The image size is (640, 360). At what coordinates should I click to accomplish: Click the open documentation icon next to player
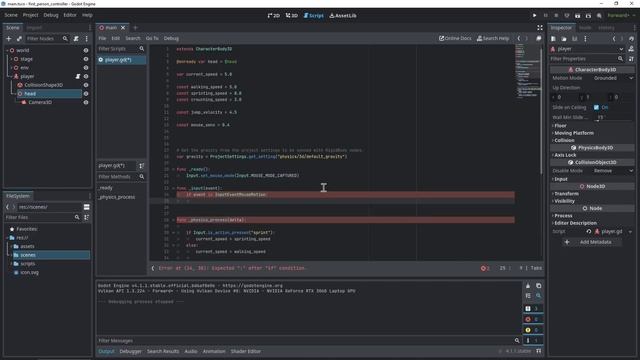631,49
